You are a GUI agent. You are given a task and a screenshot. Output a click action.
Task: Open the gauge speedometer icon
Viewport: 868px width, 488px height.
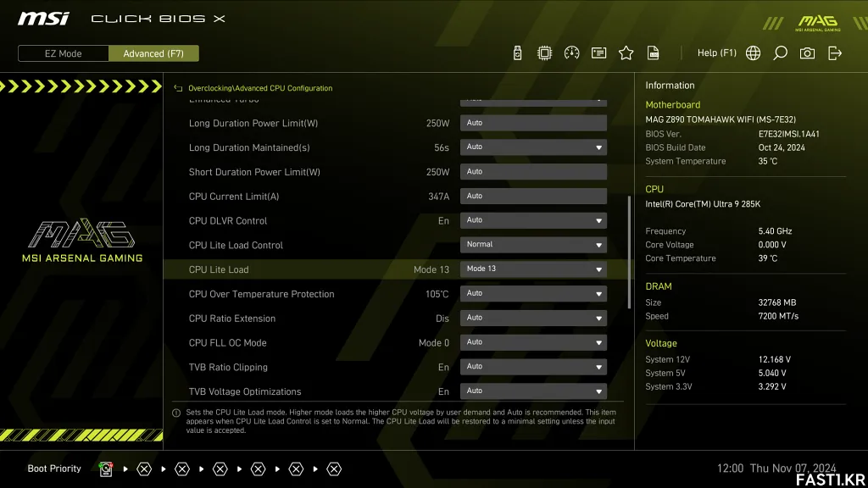571,53
